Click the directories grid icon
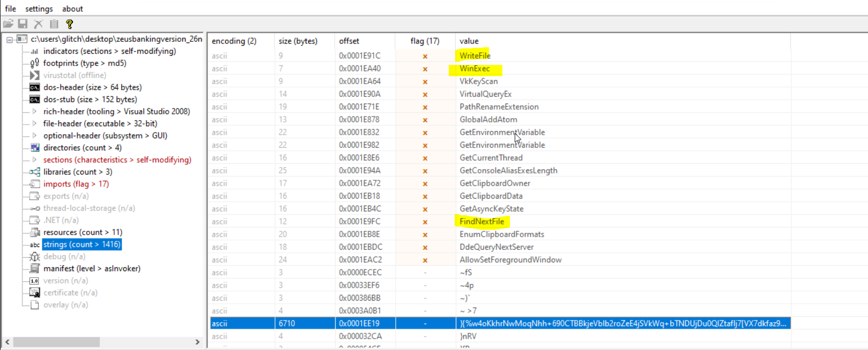Screen dimensions: 868x350 [x=35, y=148]
